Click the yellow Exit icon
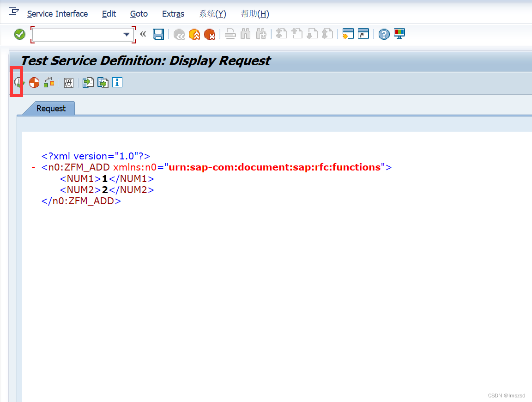Image resolution: width=532 pixels, height=402 pixels. [194, 34]
